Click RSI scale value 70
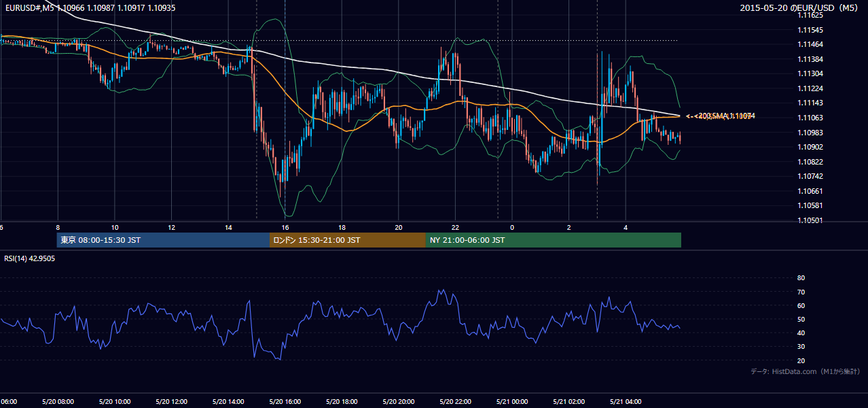Image resolution: width=868 pixels, height=408 pixels. [x=801, y=292]
